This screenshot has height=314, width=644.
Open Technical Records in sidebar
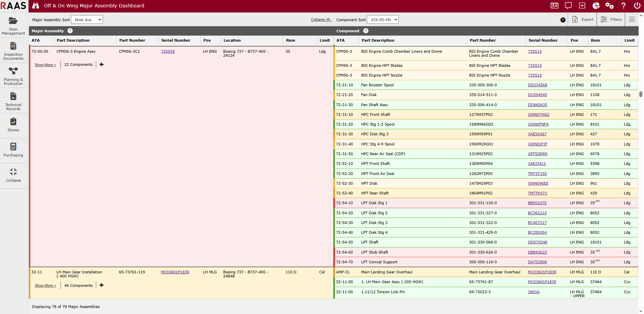[13, 101]
